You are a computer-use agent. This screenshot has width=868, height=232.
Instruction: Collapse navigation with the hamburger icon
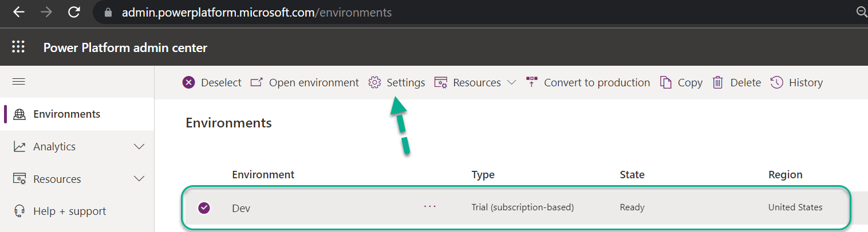[18, 82]
